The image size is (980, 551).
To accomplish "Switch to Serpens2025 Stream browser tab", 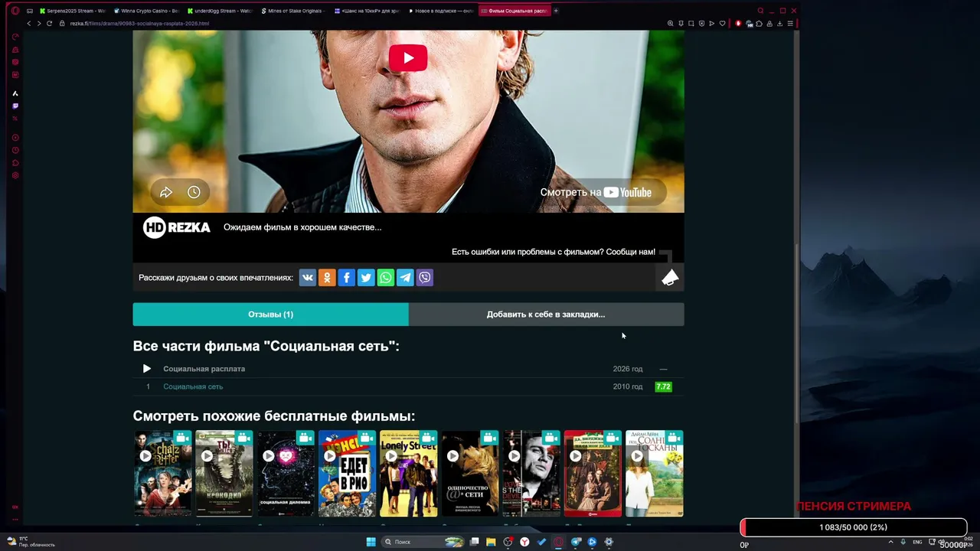I will (72, 11).
